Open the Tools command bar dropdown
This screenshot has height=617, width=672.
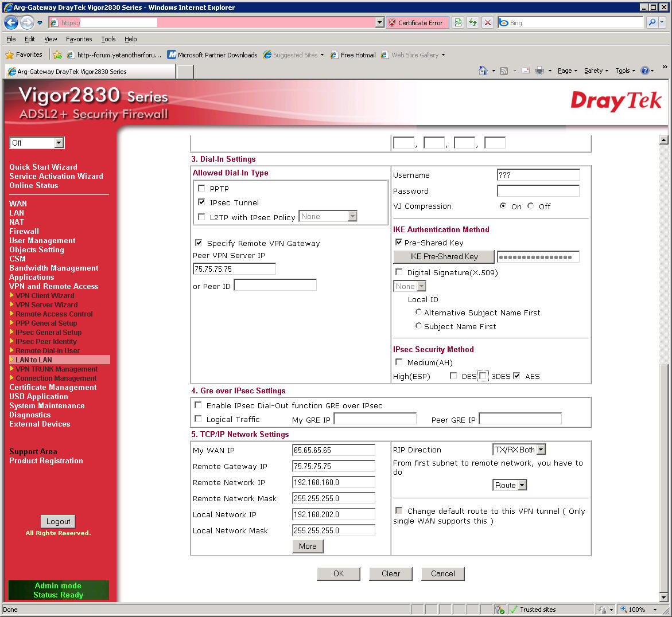(x=626, y=71)
